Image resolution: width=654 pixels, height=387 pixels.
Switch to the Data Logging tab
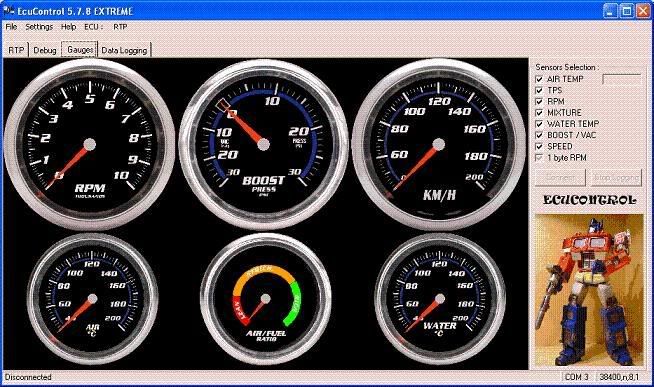tap(124, 50)
